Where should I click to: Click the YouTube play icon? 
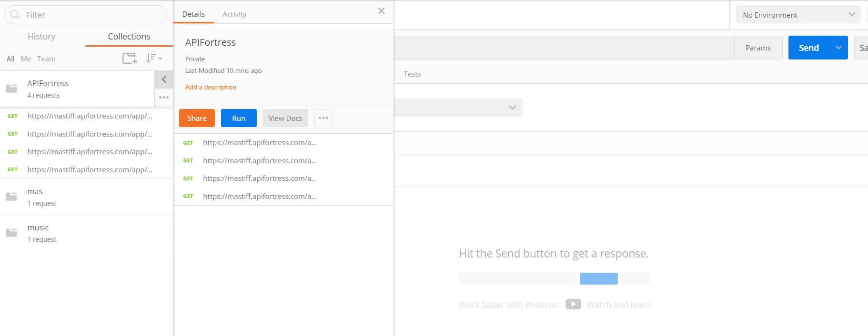coord(573,305)
